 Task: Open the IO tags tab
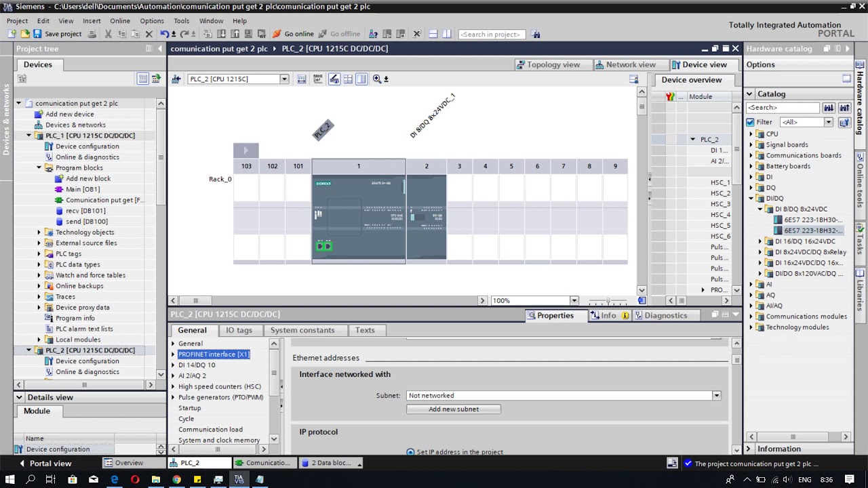tap(239, 330)
